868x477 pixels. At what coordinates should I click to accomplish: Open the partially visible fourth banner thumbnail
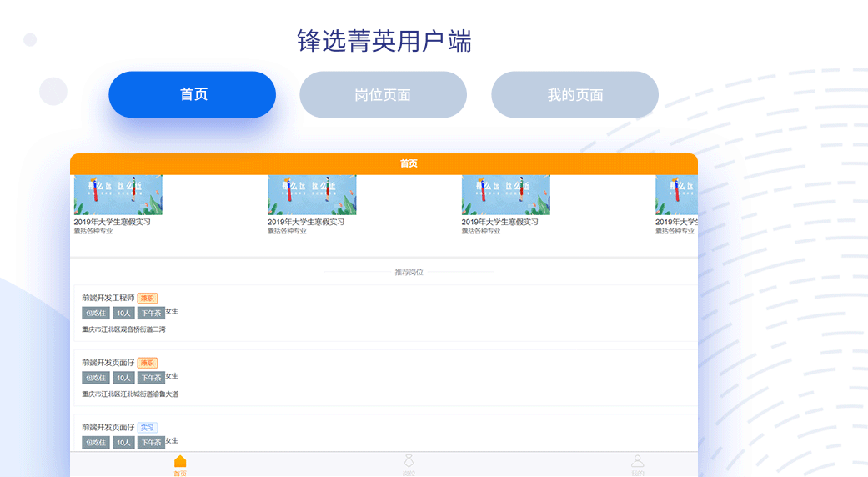pyautogui.click(x=676, y=195)
